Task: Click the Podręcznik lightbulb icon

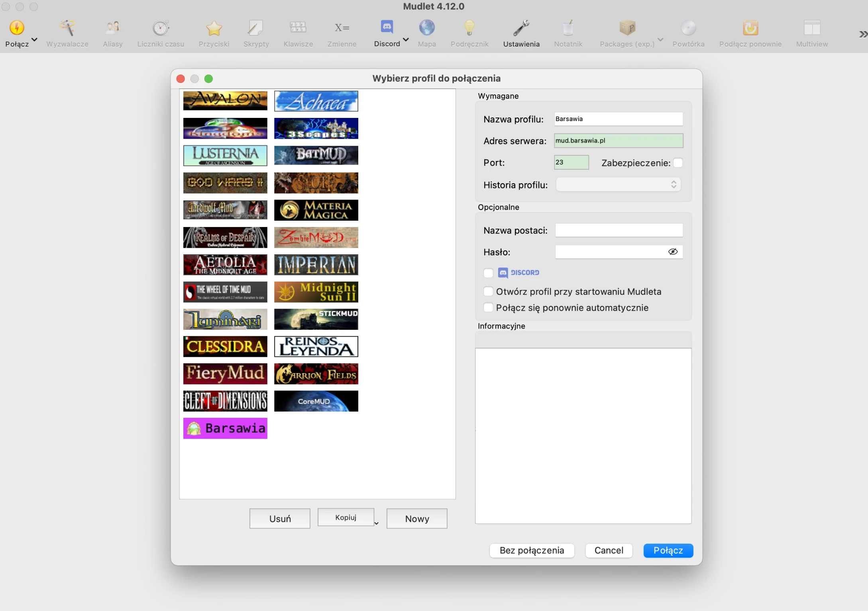Action: [469, 28]
